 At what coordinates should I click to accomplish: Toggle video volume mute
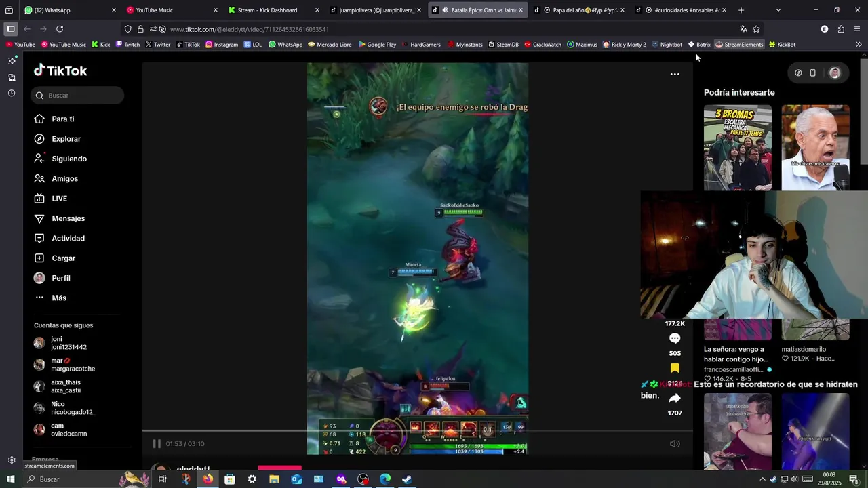tap(675, 444)
